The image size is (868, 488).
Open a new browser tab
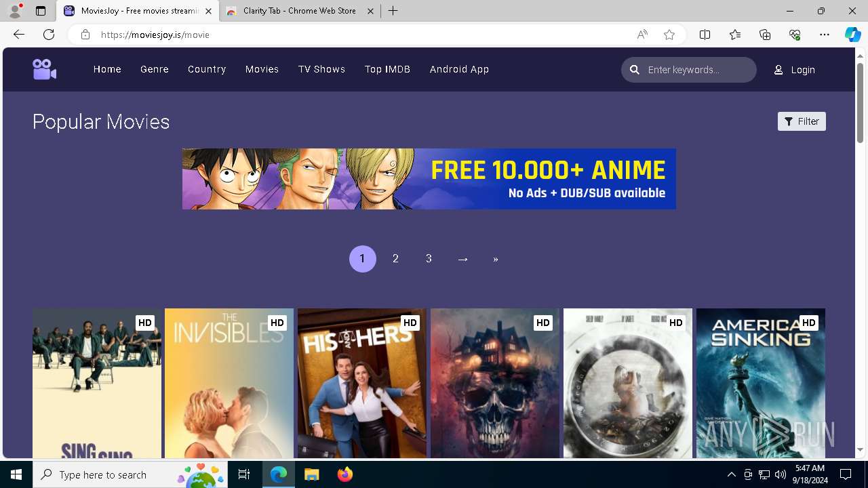coord(393,11)
